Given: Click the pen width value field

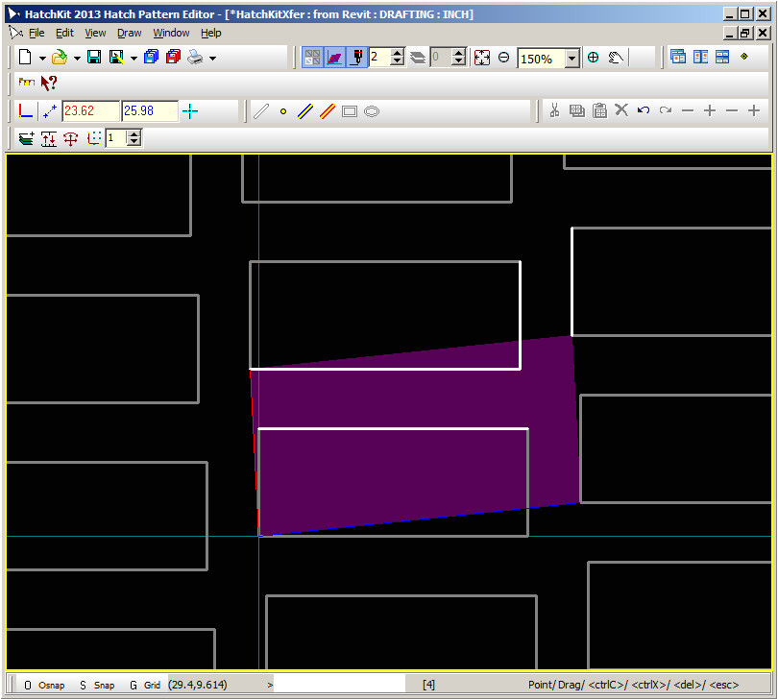Looking at the screenshot, I should (379, 58).
